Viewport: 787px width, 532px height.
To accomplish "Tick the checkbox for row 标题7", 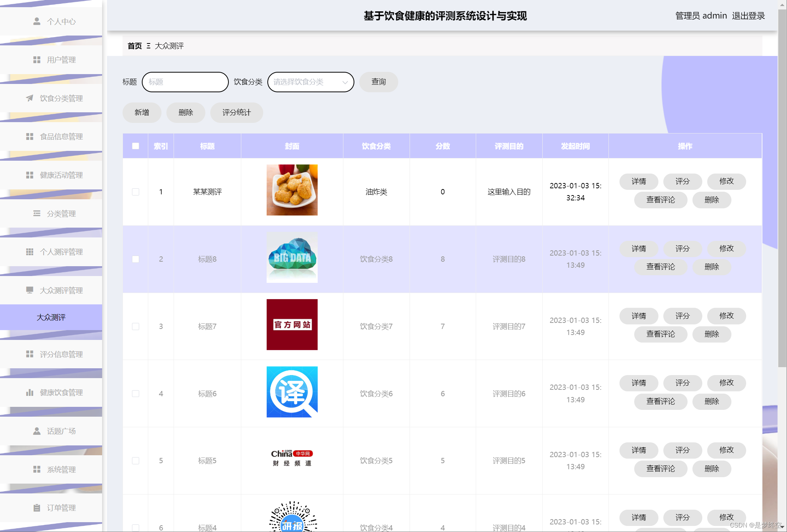I will [x=135, y=326].
